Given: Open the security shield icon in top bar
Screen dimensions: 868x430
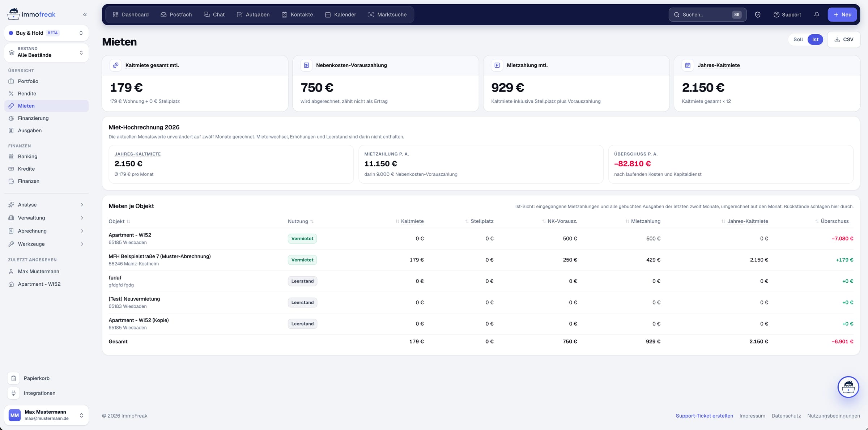Looking at the screenshot, I should click(758, 14).
